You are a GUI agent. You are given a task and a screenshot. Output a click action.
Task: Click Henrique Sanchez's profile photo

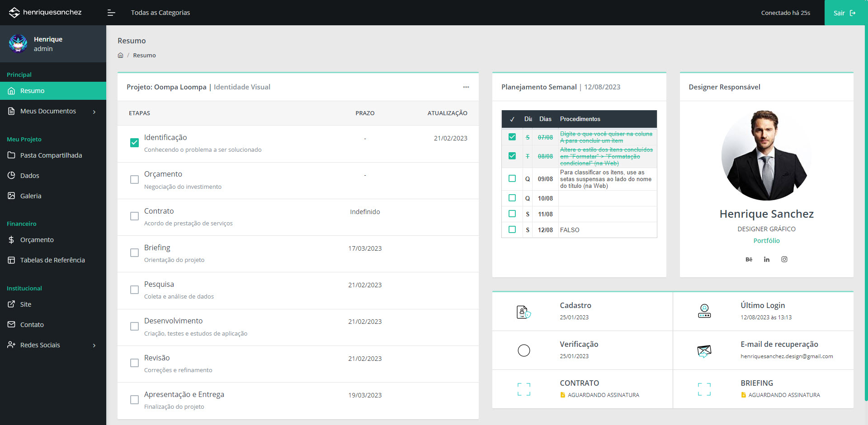[766, 155]
